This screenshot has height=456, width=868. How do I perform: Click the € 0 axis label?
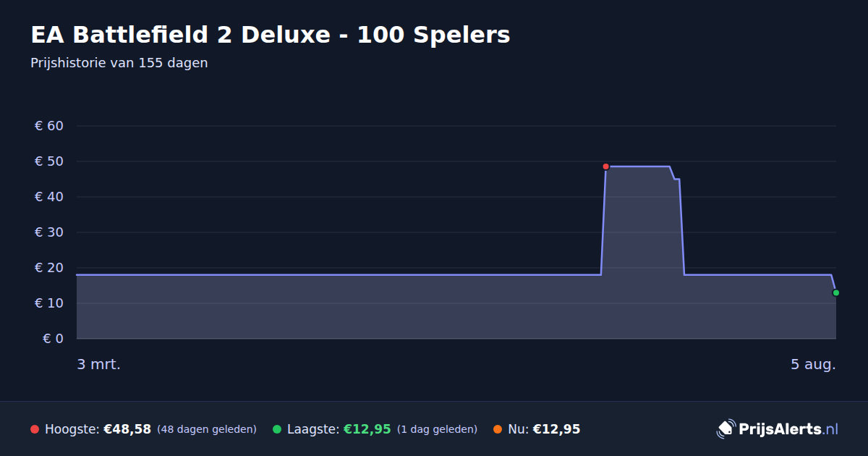(x=53, y=339)
